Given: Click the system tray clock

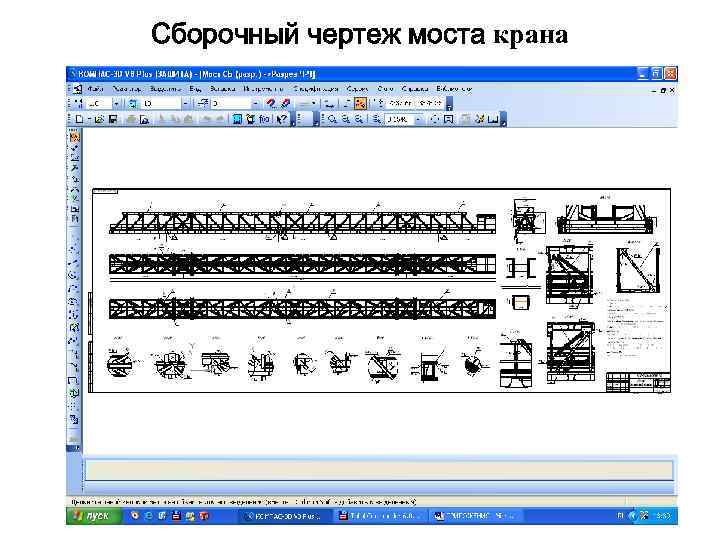Looking at the screenshot, I should pyautogui.click(x=664, y=516).
